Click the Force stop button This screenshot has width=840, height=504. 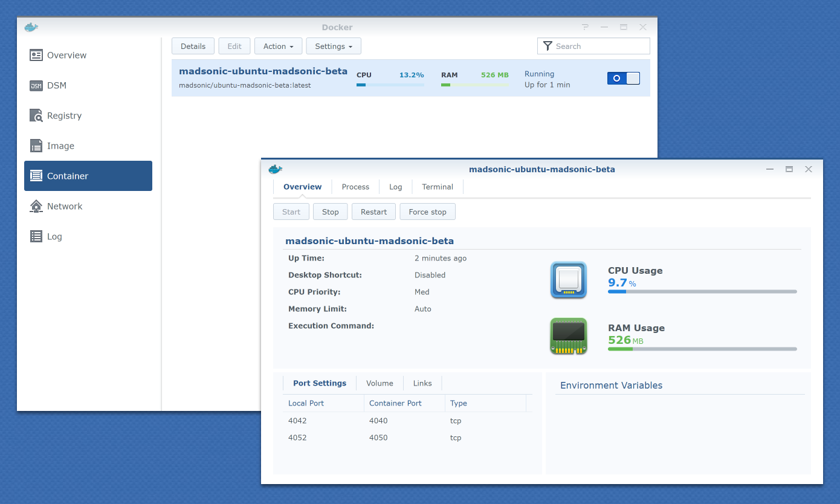pyautogui.click(x=427, y=212)
